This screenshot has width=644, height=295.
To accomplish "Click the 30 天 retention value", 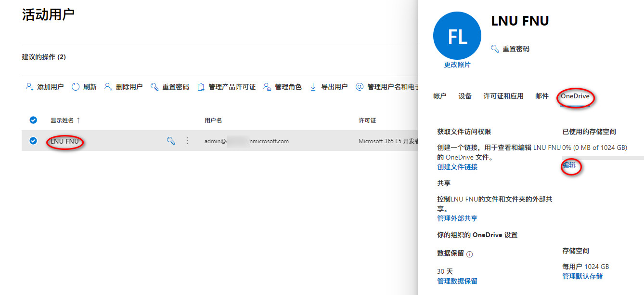I will point(445,271).
